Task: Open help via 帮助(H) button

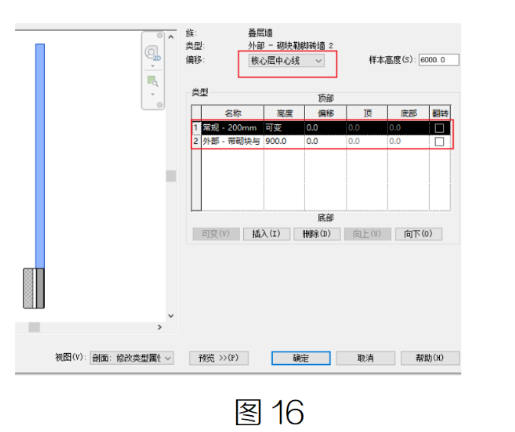Action: tap(430, 358)
